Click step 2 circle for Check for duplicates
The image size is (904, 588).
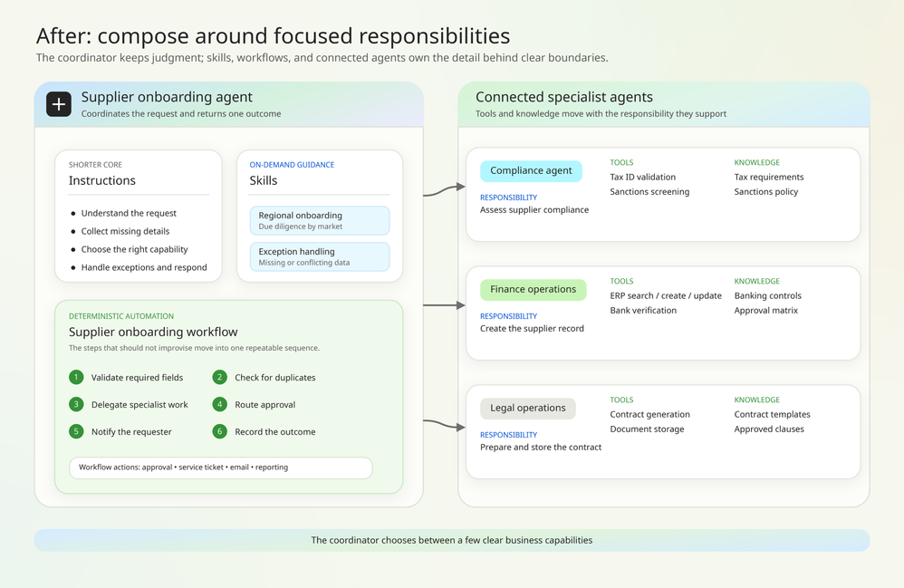coord(219,378)
